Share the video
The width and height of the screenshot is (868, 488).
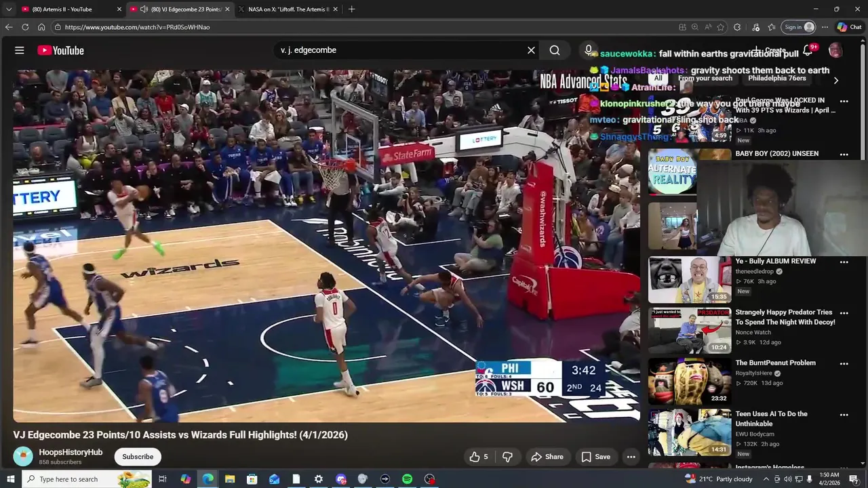click(x=547, y=457)
